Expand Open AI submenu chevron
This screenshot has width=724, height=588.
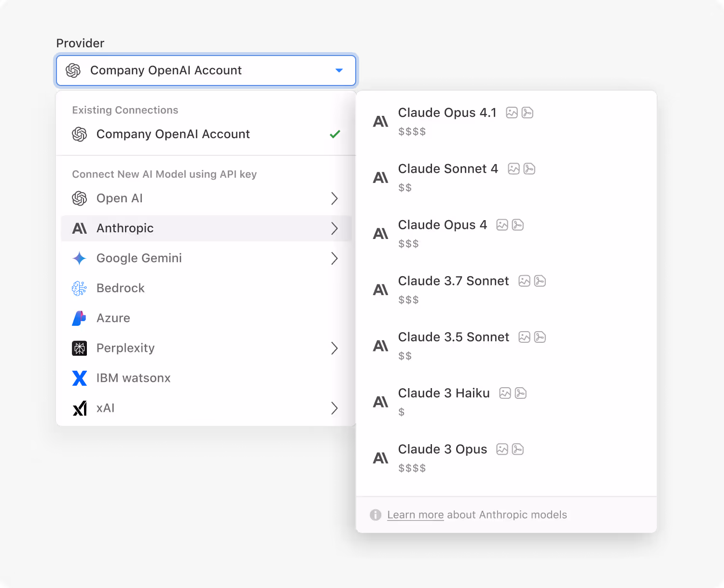pyautogui.click(x=334, y=198)
